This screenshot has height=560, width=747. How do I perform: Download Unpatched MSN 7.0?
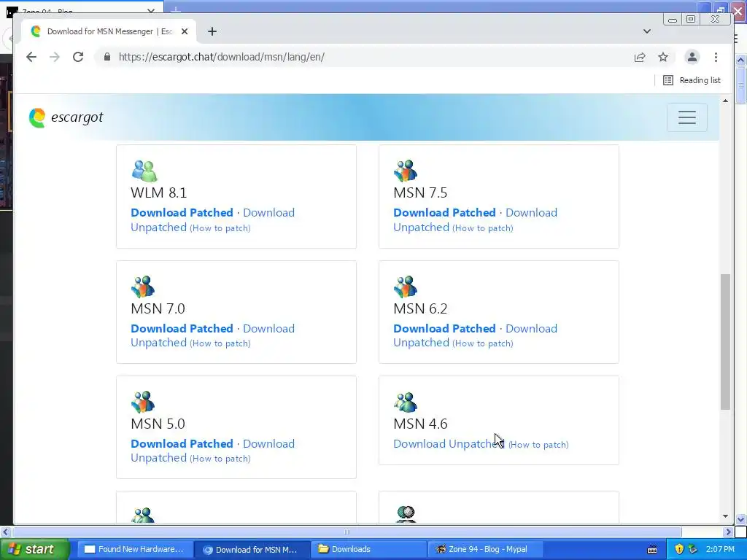(268, 329)
